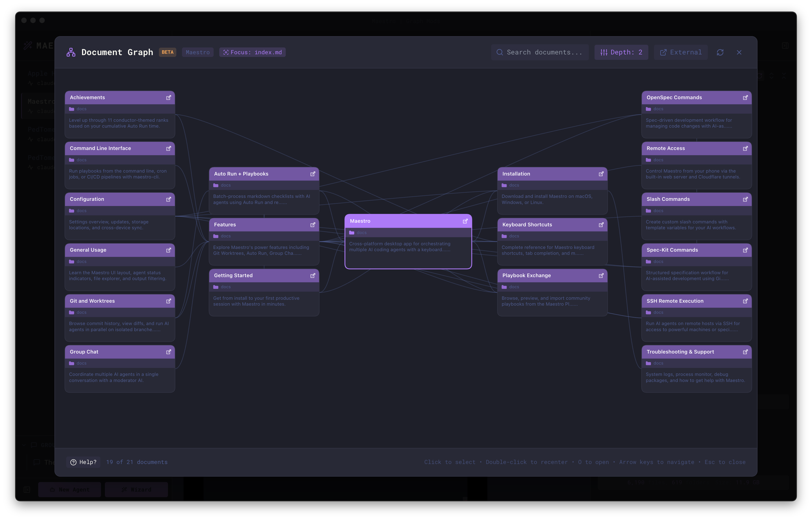Viewport: 812px width, 520px height.
Task: Select the Playbook Exchange node
Action: tap(552, 297)
